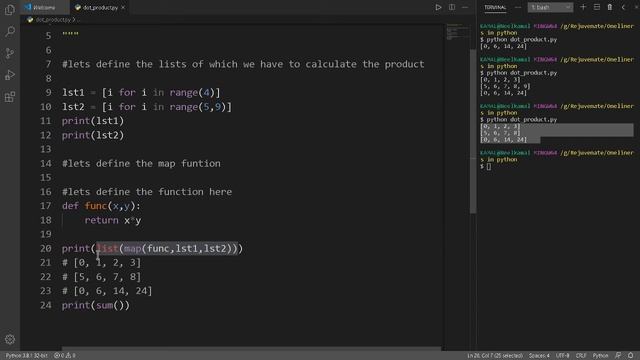Change indentation via Spaces: 4
Image resolution: width=640 pixels, height=360 pixels.
click(539, 356)
